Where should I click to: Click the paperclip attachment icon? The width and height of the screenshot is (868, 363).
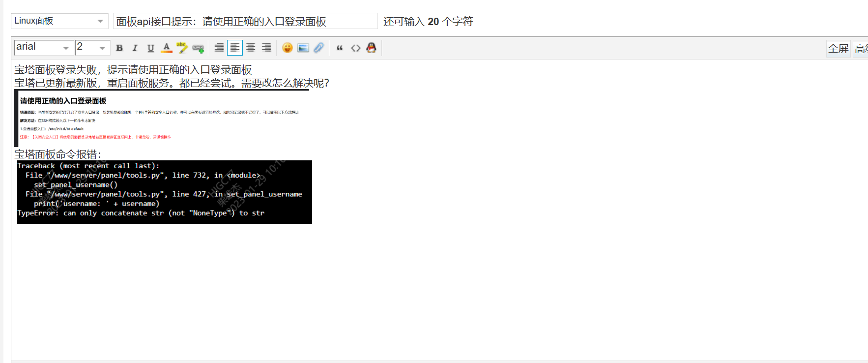319,48
